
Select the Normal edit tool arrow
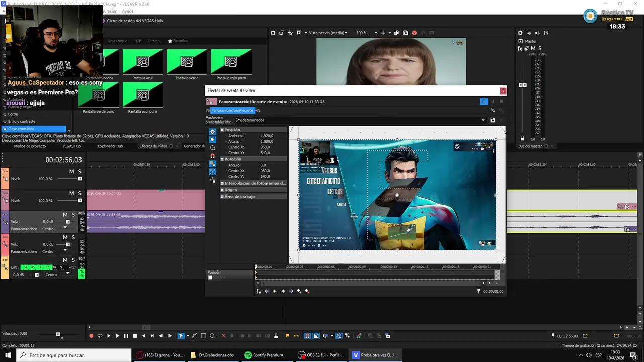tap(181, 336)
